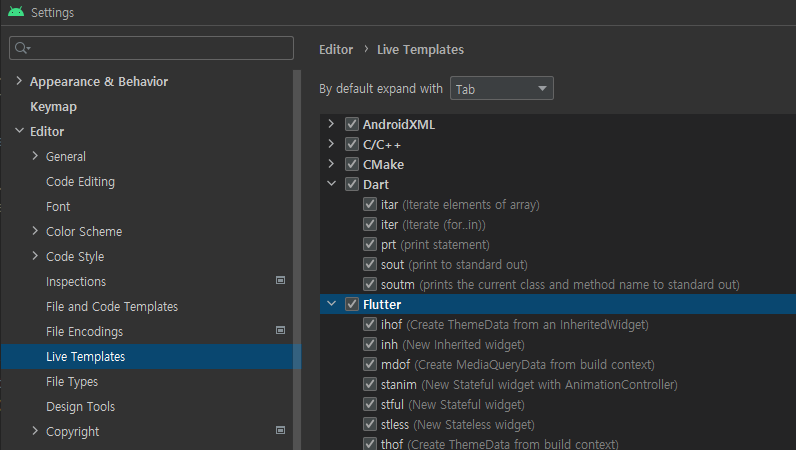The height and width of the screenshot is (450, 796).
Task: Select the soutm template row
Action: click(x=560, y=284)
